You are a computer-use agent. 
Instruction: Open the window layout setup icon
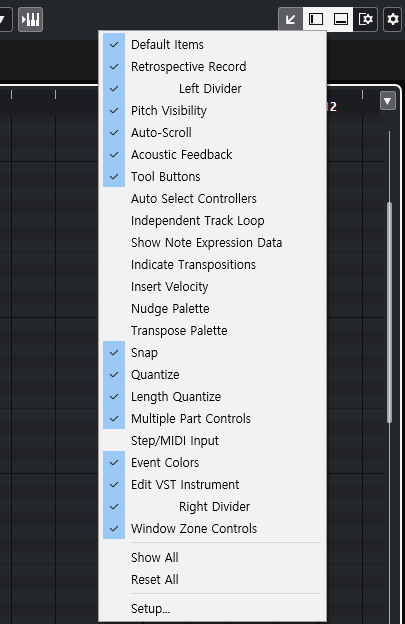pyautogui.click(x=365, y=19)
